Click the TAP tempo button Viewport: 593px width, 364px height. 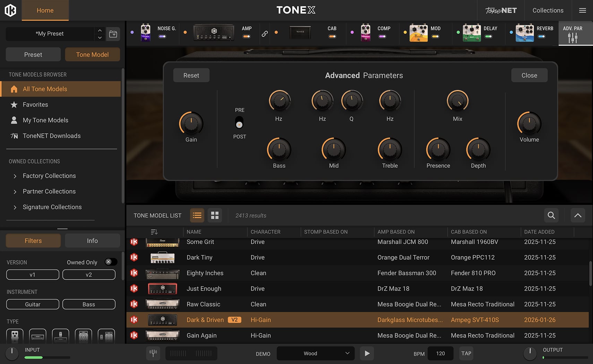coord(466,353)
